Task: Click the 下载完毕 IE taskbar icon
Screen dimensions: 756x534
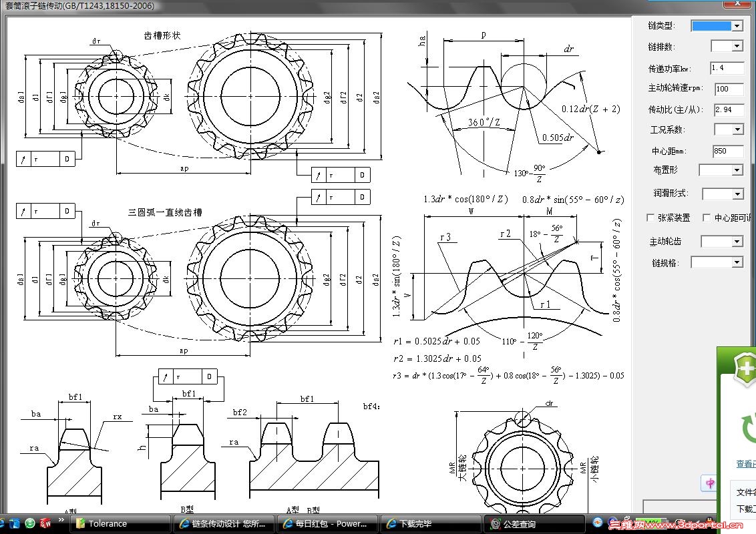Action: pos(391,524)
